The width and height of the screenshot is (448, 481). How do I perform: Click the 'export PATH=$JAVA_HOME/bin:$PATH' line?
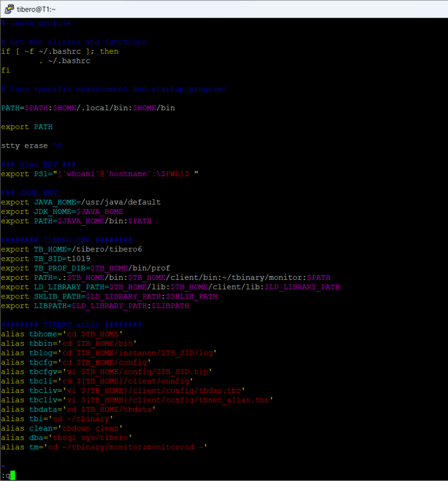click(76, 221)
